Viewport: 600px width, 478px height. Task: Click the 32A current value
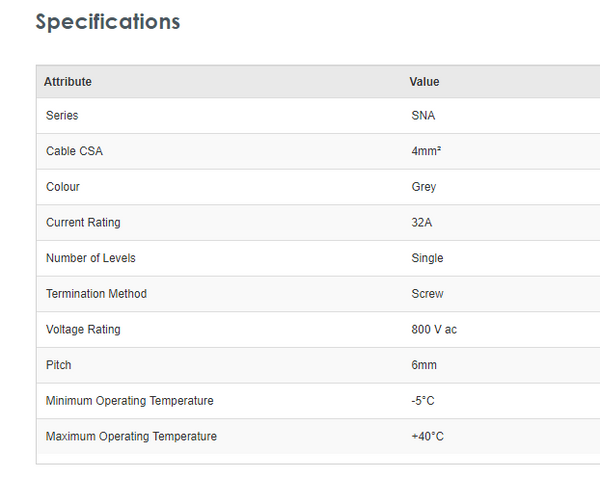(423, 223)
